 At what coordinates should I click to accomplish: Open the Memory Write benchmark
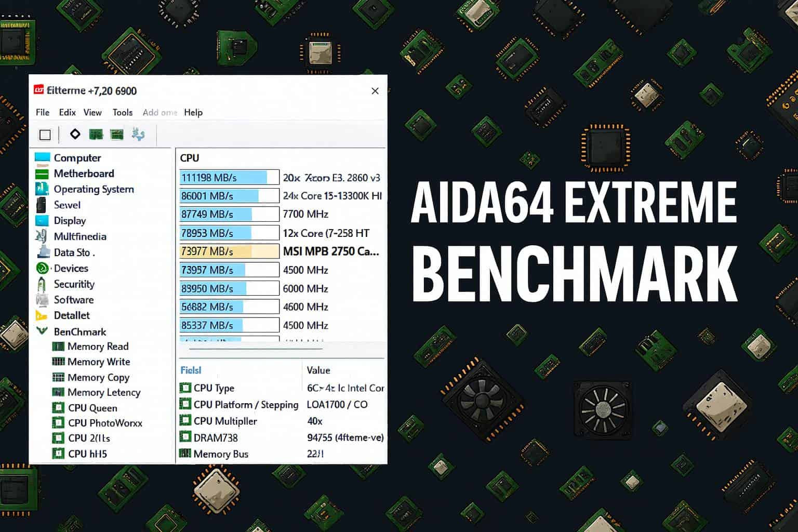(x=59, y=362)
